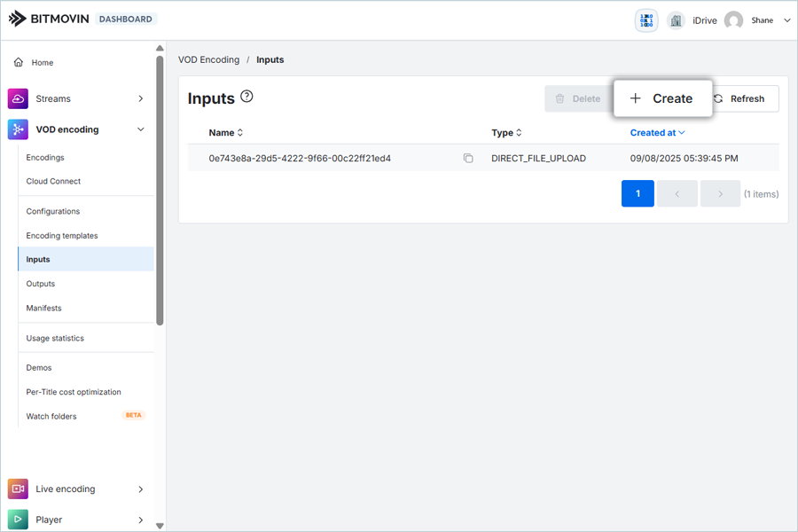
Task: Click the Player play icon
Action: 18,520
